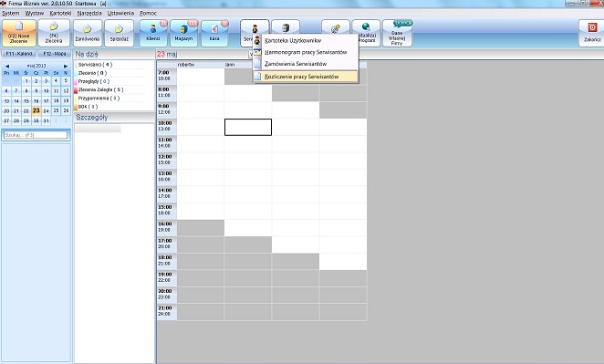This screenshot has width=604, height=364.
Task: Select day 1 in the May calendar
Action: click(26, 81)
